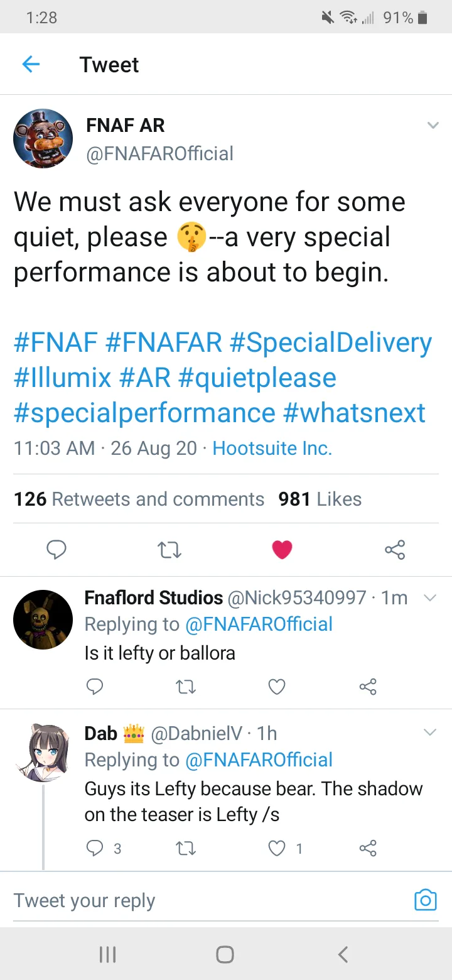Like Fnaflord Studios' reply
The width and height of the screenshot is (452, 980).
(x=277, y=687)
